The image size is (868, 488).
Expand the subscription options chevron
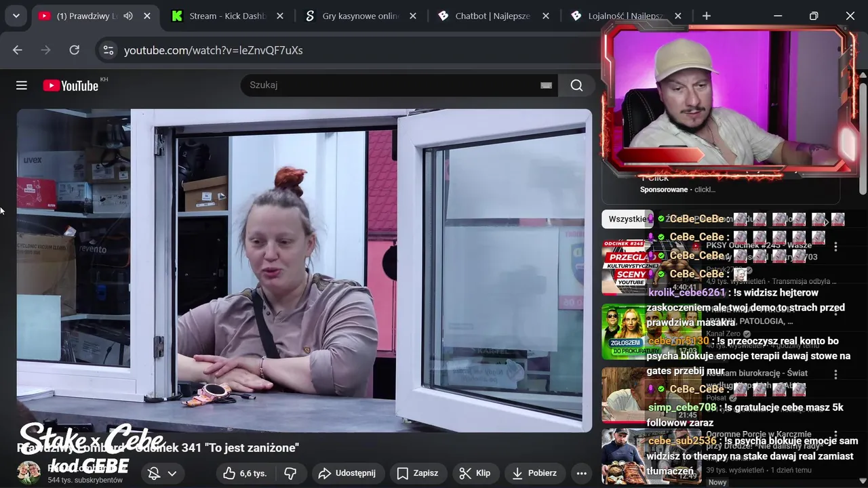tap(172, 473)
